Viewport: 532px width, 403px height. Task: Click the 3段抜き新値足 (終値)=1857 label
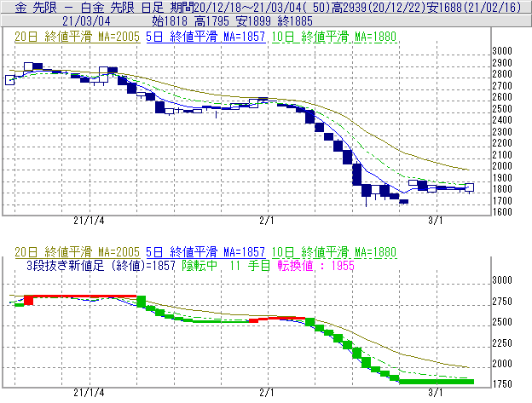pos(101,265)
